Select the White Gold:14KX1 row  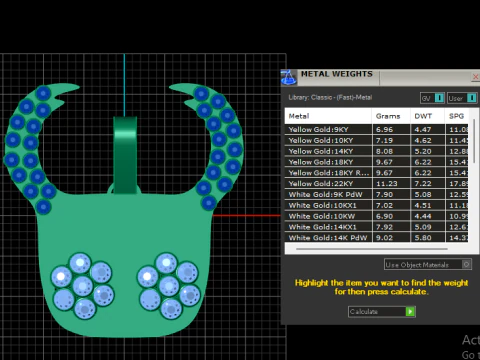pos(377,227)
